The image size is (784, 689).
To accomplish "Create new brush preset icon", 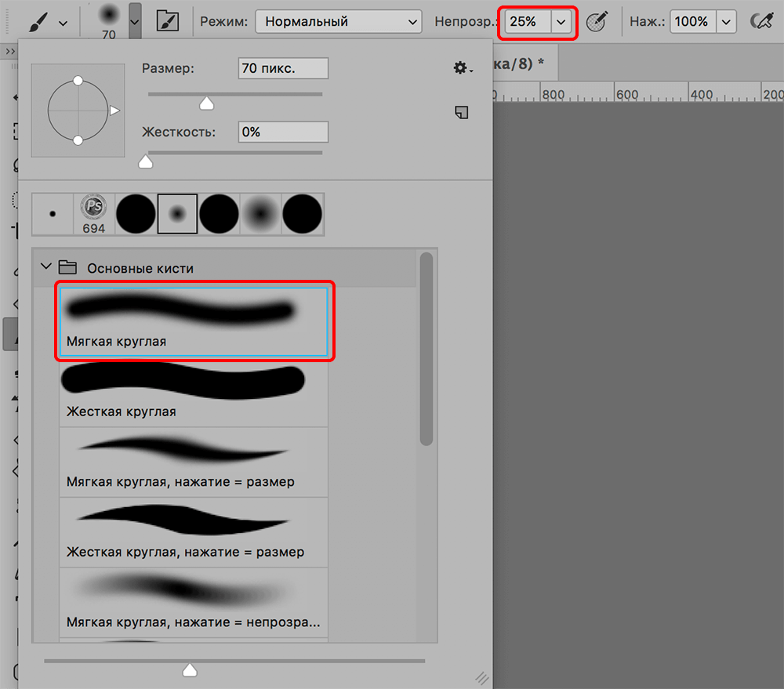I will (x=462, y=113).
